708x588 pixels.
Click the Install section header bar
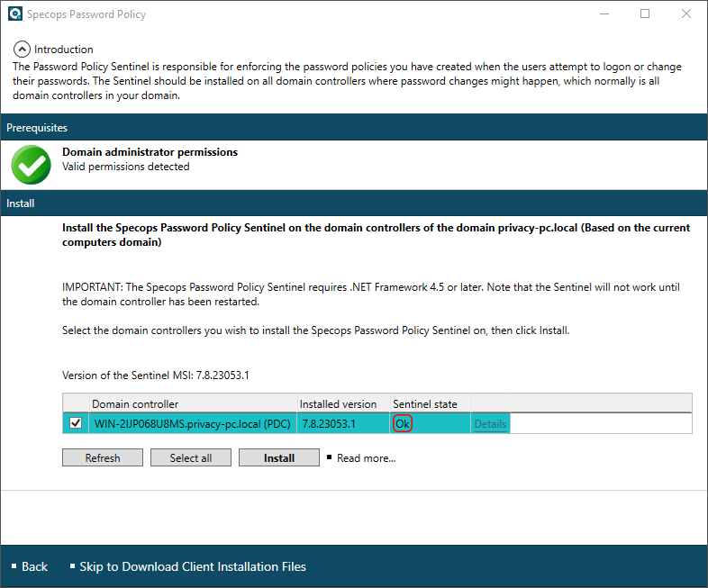click(x=354, y=204)
